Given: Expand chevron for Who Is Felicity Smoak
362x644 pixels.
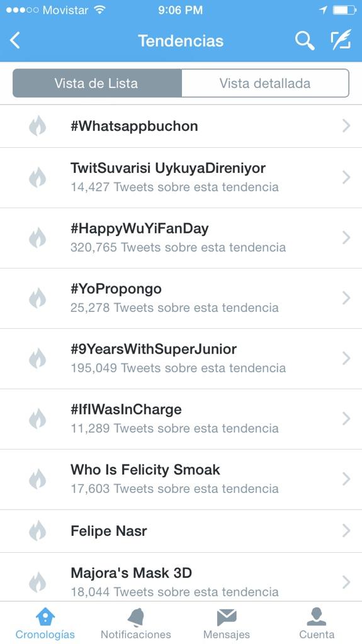Looking at the screenshot, I should tap(346, 479).
